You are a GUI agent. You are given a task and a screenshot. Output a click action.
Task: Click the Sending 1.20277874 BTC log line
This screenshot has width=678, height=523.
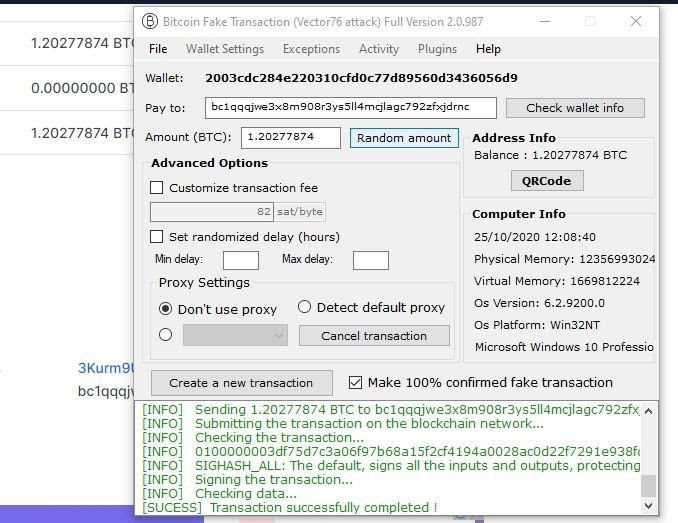[x=390, y=409]
